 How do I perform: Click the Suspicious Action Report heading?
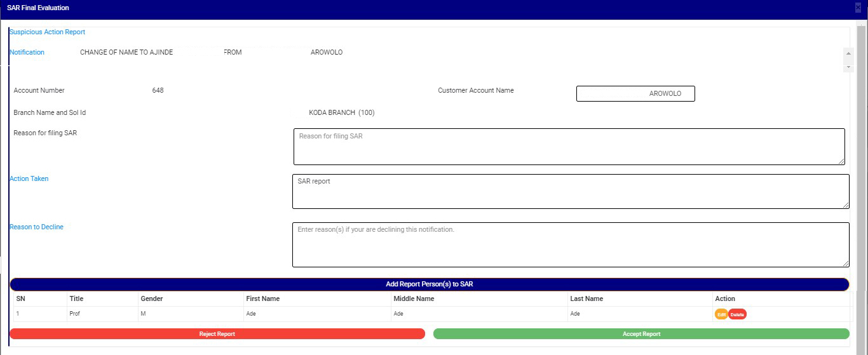(x=47, y=32)
